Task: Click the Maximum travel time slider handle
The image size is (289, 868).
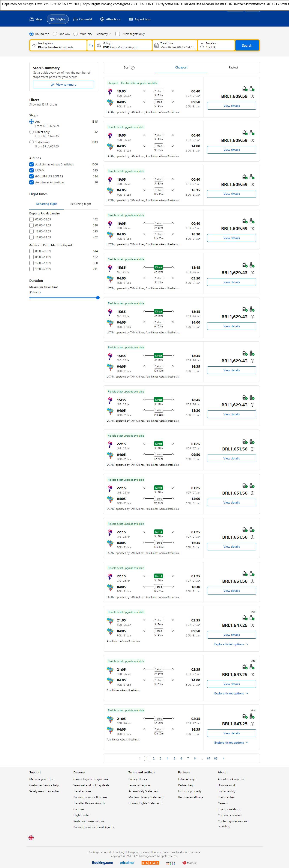Action: click(98, 297)
